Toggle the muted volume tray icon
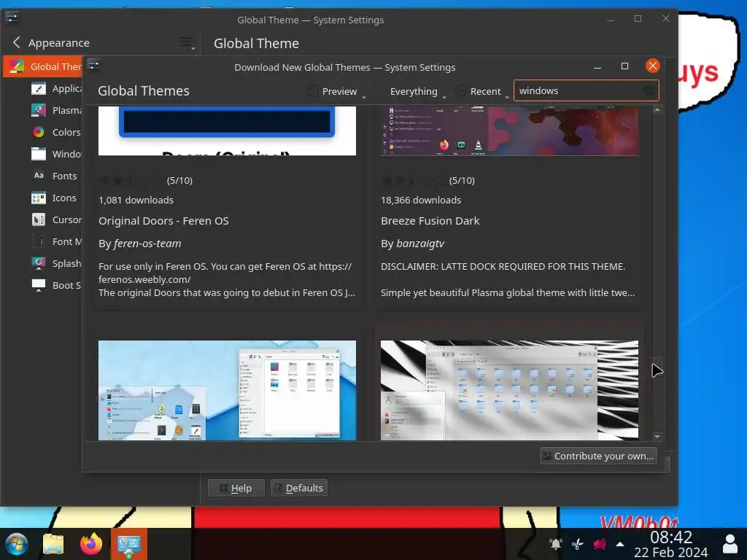 (x=600, y=544)
